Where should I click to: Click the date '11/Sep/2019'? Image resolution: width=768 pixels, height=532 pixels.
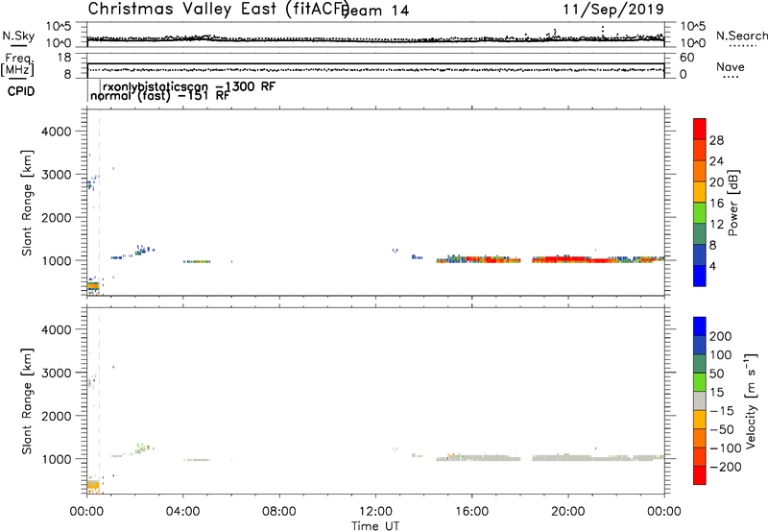(x=613, y=10)
